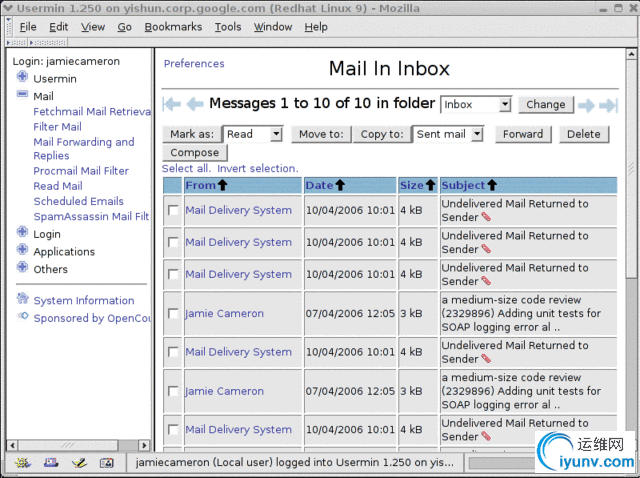The width and height of the screenshot is (640, 478).
Task: Click the Copy to button
Action: [382, 134]
